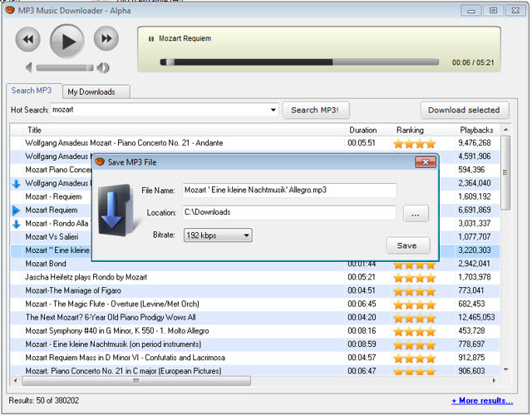Expand the Hot Search dropdown arrow
This screenshot has height=416, width=532.
(273, 110)
